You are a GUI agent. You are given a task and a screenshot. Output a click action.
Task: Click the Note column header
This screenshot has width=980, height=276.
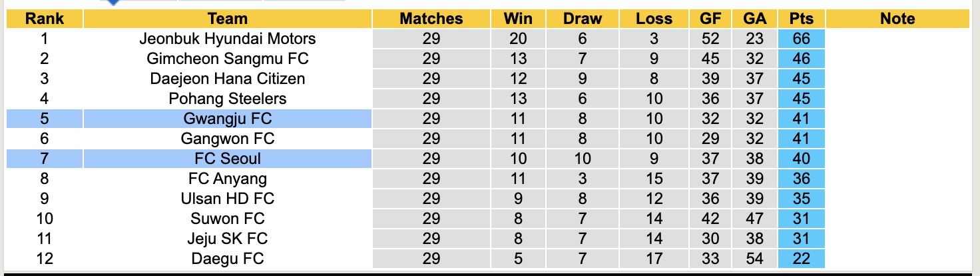897,19
